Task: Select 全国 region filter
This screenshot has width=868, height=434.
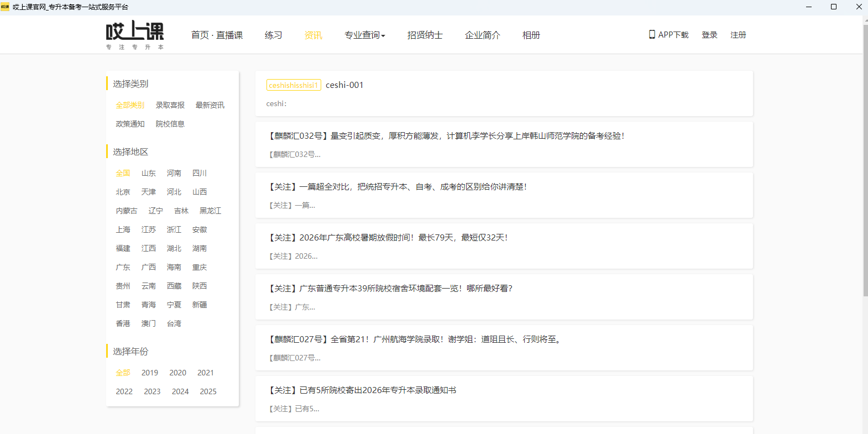Action: coord(123,173)
